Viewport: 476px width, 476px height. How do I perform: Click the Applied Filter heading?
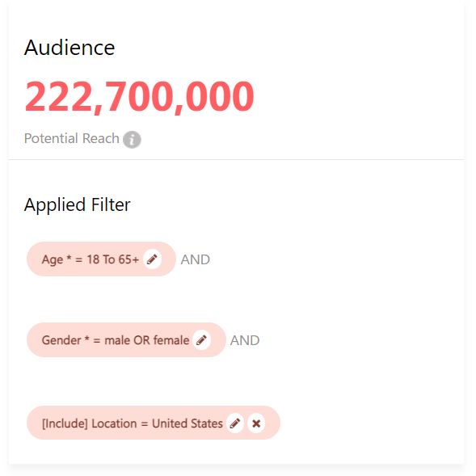(77, 205)
